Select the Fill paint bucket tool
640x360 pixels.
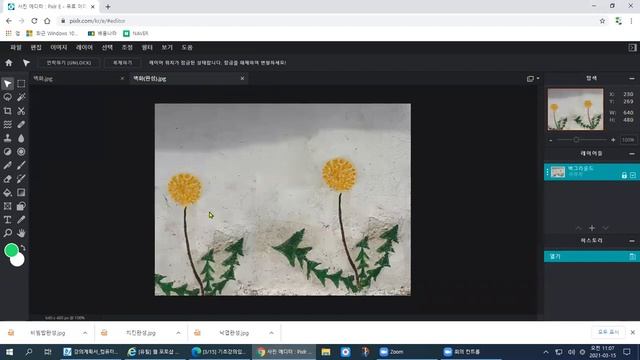point(7,192)
